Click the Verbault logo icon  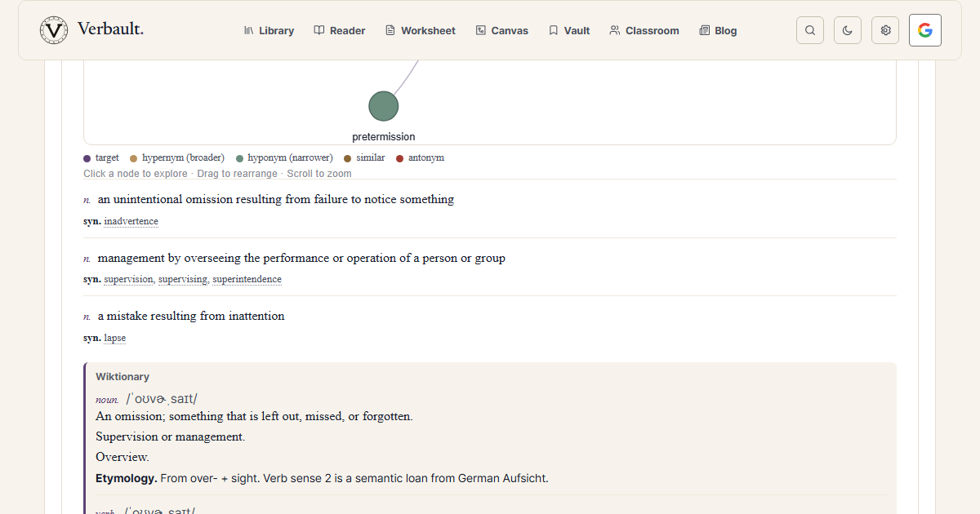coord(54,30)
